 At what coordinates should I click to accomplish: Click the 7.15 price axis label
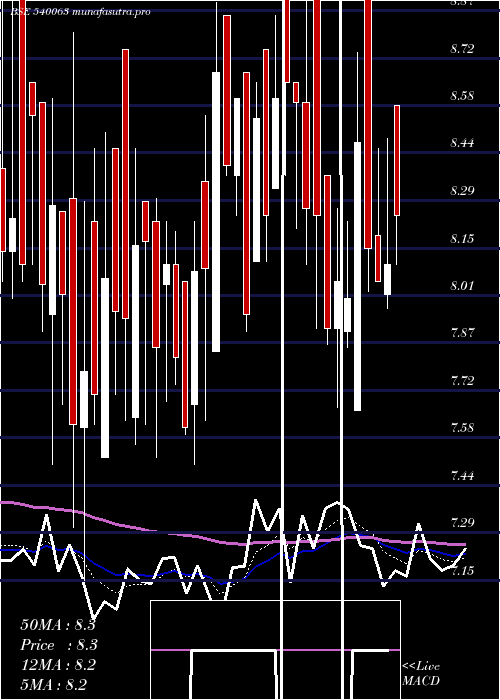coord(462,570)
